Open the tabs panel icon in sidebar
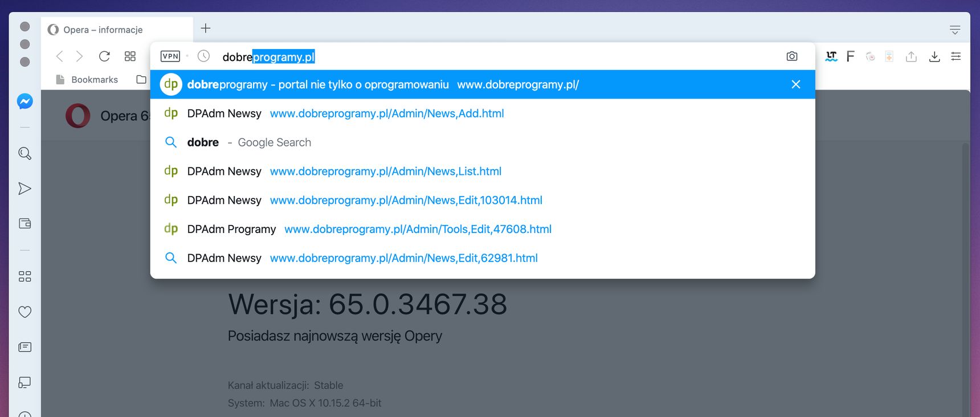980x417 pixels. (24, 382)
